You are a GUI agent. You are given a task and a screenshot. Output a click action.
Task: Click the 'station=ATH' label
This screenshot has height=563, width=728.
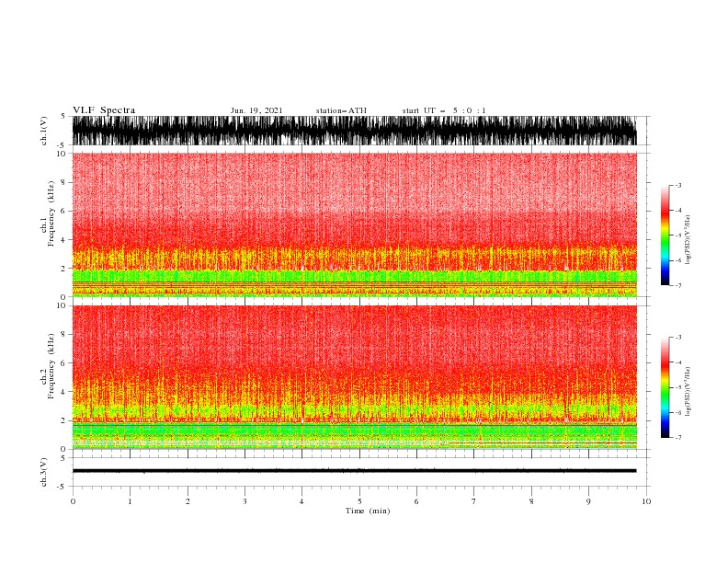coord(341,110)
